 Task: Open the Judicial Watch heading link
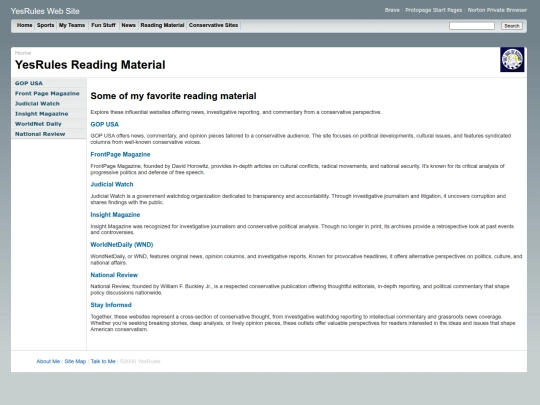coord(112,184)
